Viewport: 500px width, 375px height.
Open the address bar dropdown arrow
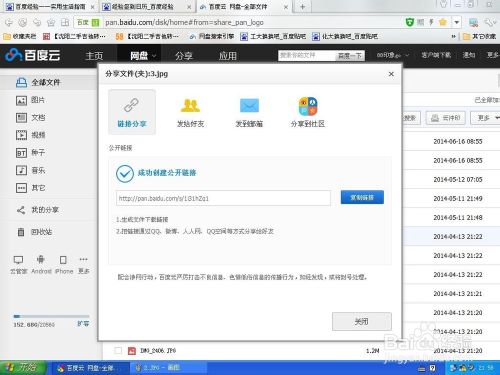point(457,22)
